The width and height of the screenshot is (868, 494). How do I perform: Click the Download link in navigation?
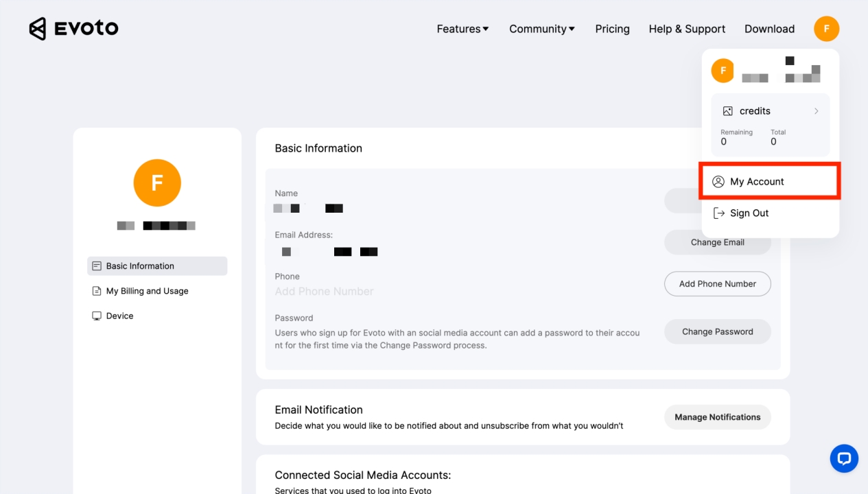click(769, 29)
